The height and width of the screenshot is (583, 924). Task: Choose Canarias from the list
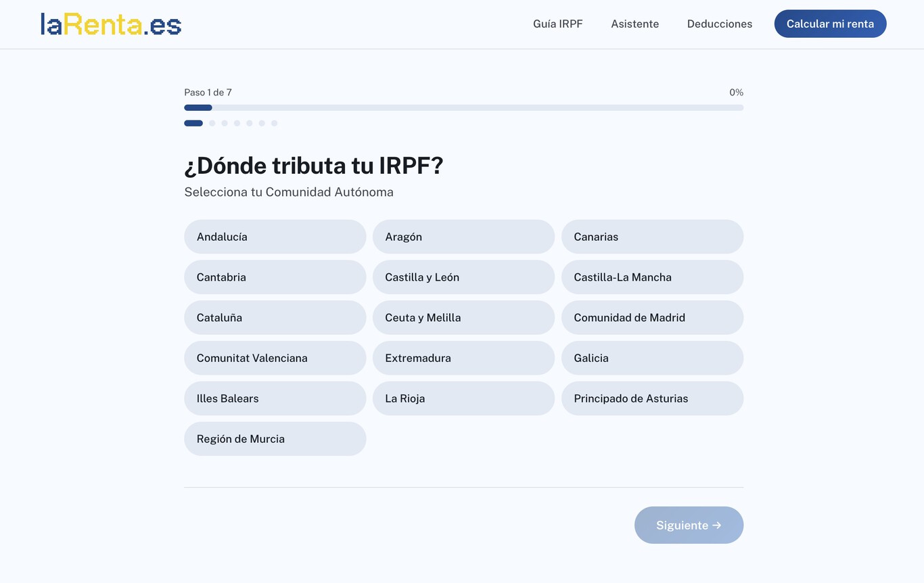652,237
